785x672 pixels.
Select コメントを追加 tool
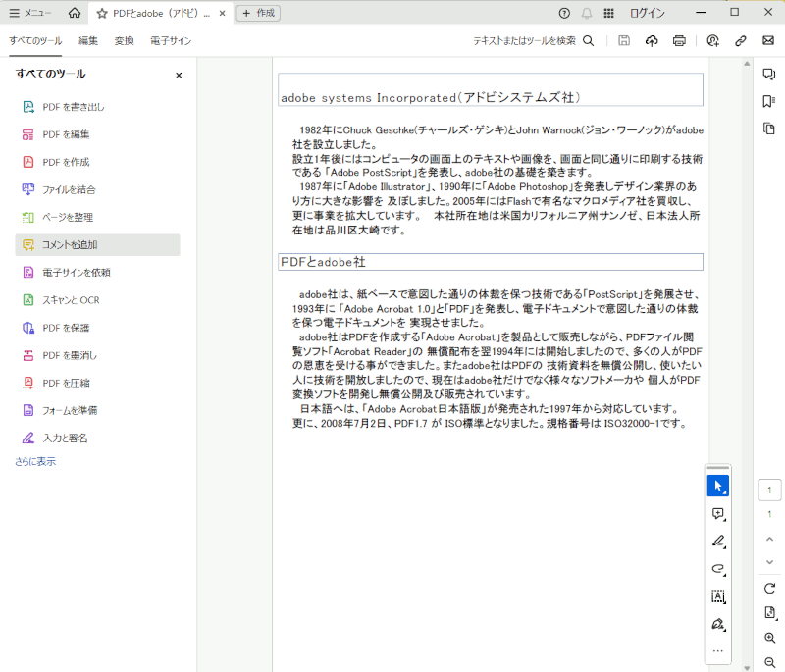click(97, 244)
